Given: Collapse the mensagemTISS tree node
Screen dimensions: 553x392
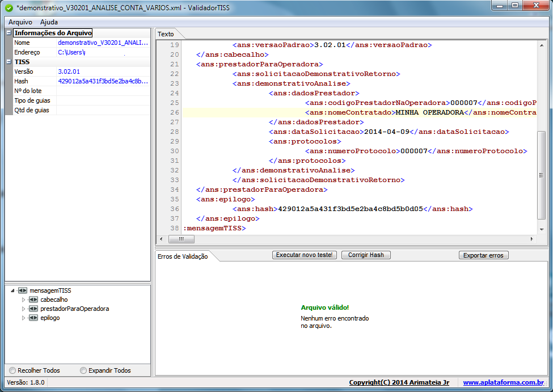Looking at the screenshot, I should 12,290.
